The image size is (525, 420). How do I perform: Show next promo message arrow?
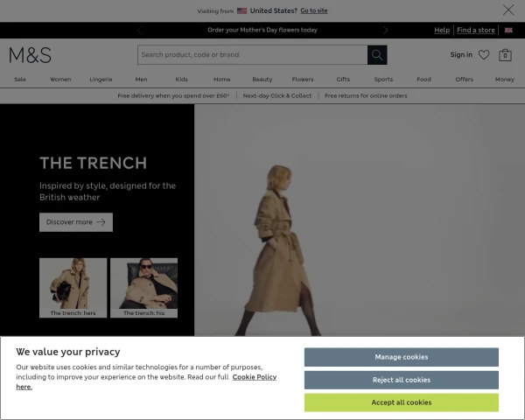[x=385, y=30]
